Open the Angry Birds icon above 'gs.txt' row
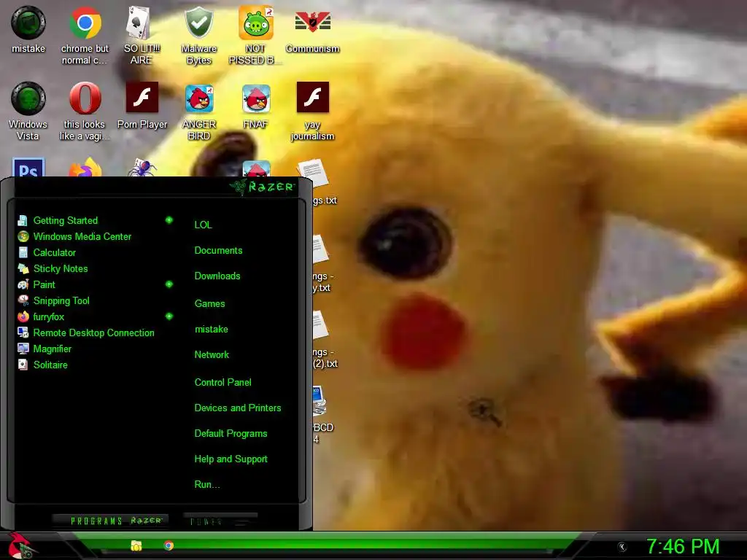Image resolution: width=747 pixels, height=560 pixels. point(256,168)
